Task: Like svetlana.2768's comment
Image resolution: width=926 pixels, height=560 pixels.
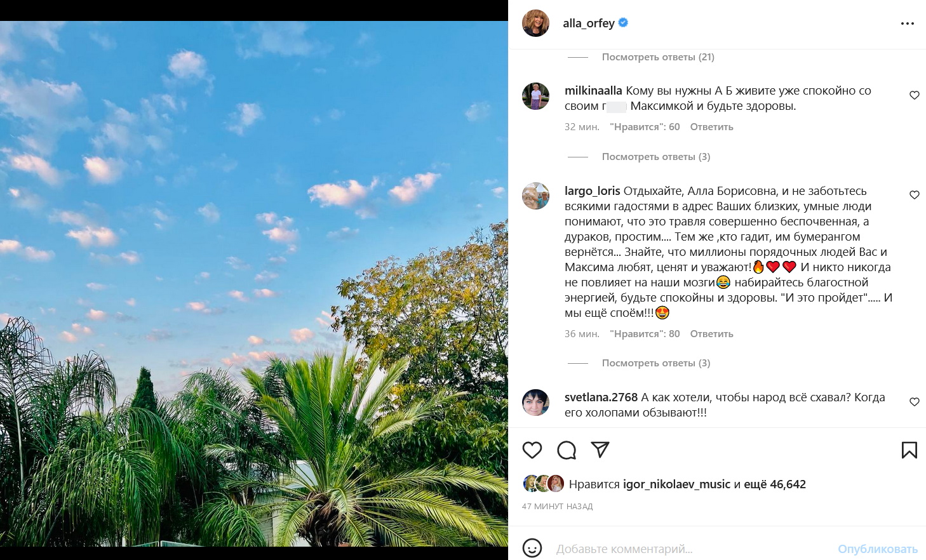Action: pos(915,402)
